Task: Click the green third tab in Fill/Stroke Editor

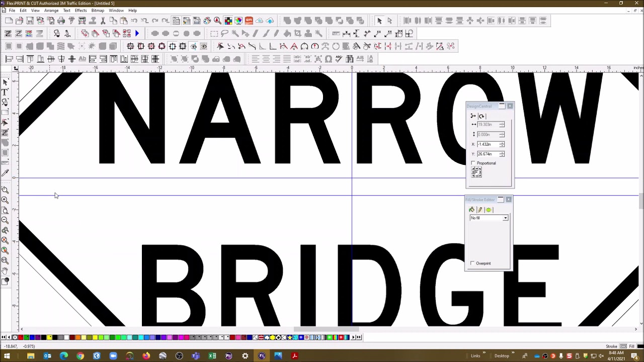Action: [489, 210]
